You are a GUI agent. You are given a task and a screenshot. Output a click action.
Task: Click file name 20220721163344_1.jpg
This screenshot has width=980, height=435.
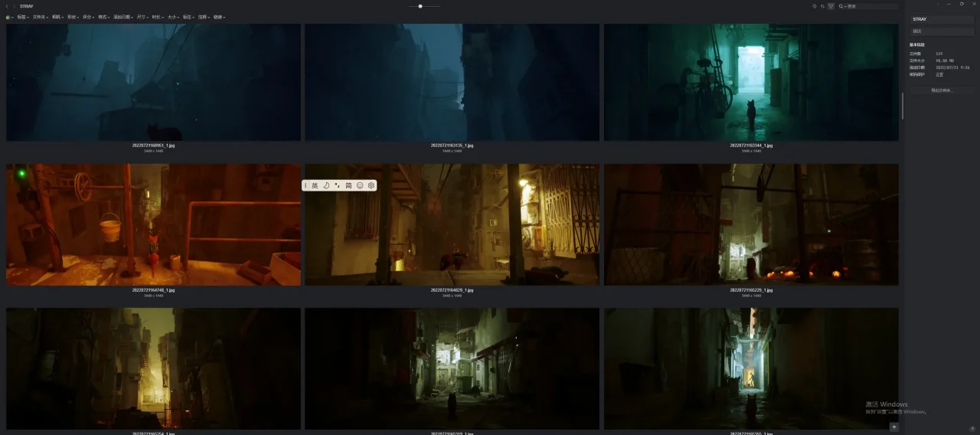click(x=751, y=145)
